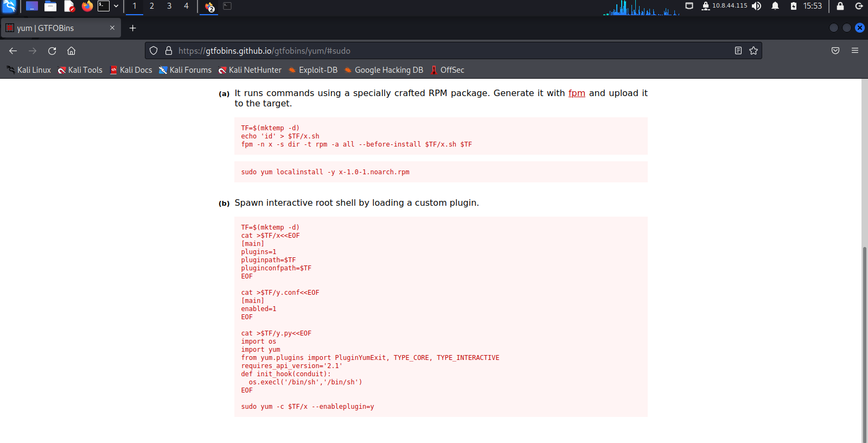Screen dimensions: 868x443
Task: Click the wired network connection icon
Action: click(x=689, y=6)
